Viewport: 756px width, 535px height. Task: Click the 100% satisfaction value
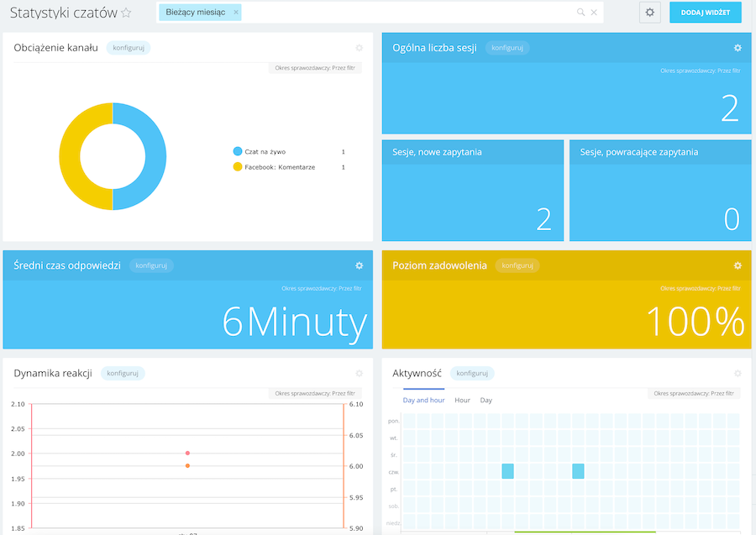[x=696, y=322]
